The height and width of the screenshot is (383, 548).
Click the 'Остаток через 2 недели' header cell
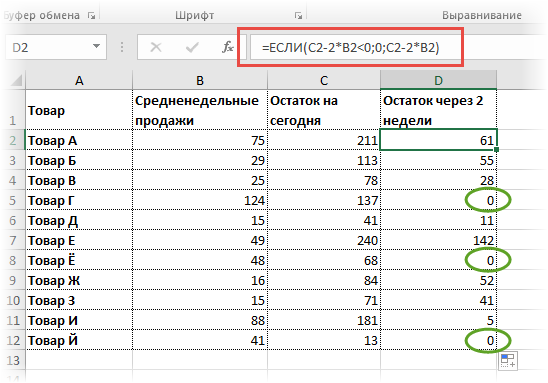[x=438, y=110]
